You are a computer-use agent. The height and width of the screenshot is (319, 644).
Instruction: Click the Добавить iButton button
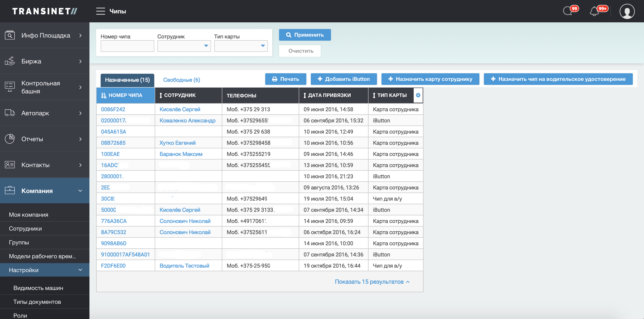(x=343, y=79)
